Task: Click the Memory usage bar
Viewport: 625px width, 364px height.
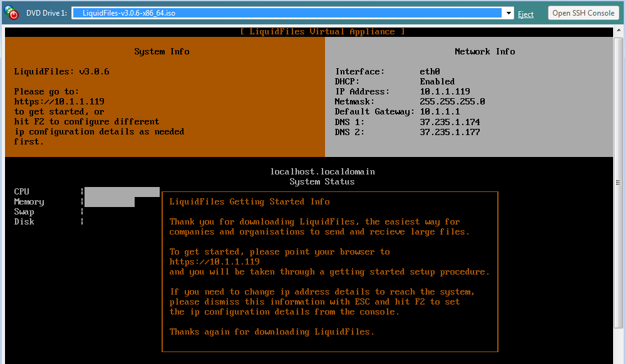Action: pos(109,202)
